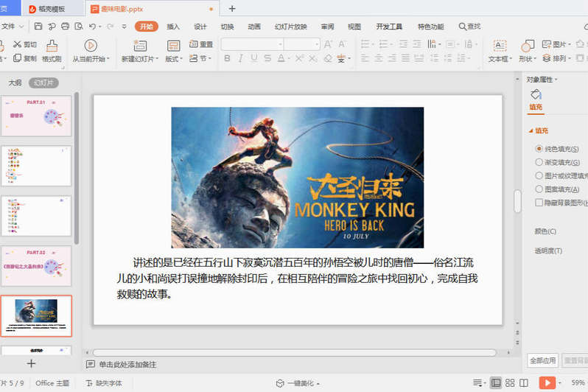Expand the 版式 layout dropdown

tap(173, 59)
